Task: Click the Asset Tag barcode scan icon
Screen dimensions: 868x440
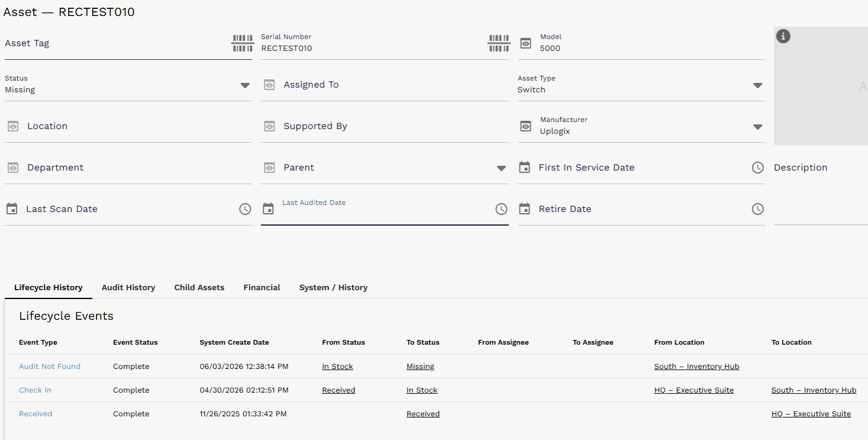Action: [x=242, y=43]
